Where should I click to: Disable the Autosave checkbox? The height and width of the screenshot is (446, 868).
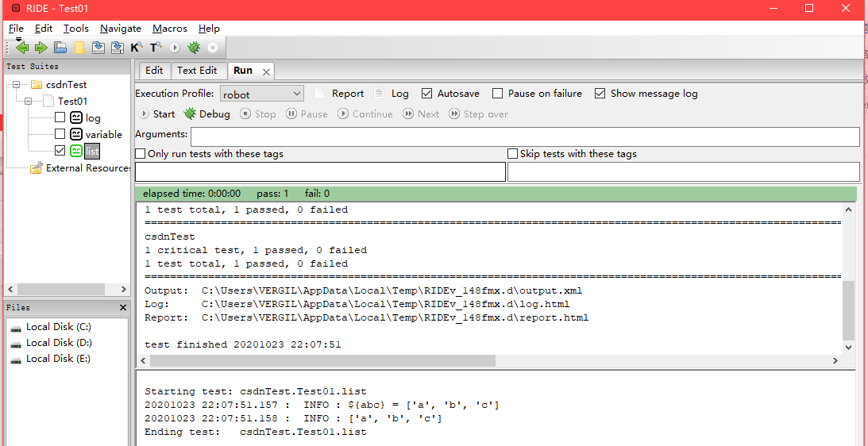tap(426, 94)
